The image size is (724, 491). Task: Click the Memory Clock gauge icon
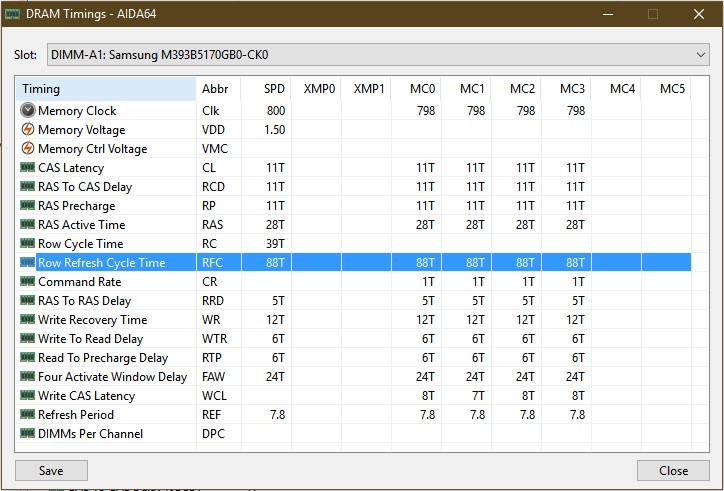[28, 110]
